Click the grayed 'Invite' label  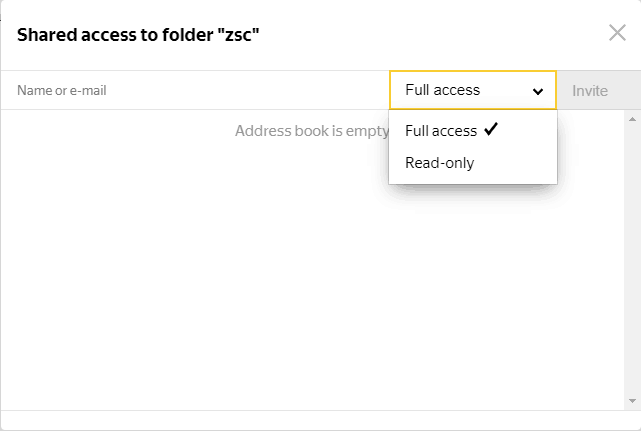(x=590, y=91)
